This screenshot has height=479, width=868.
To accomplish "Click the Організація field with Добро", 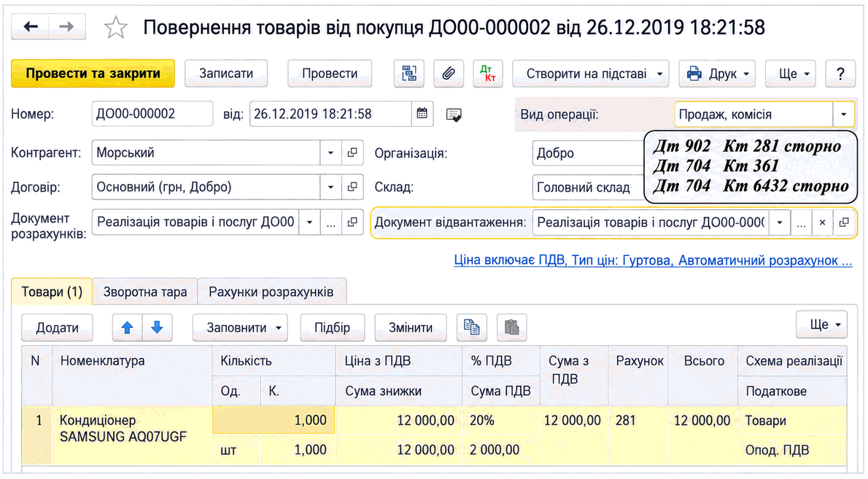I will 588,153.
